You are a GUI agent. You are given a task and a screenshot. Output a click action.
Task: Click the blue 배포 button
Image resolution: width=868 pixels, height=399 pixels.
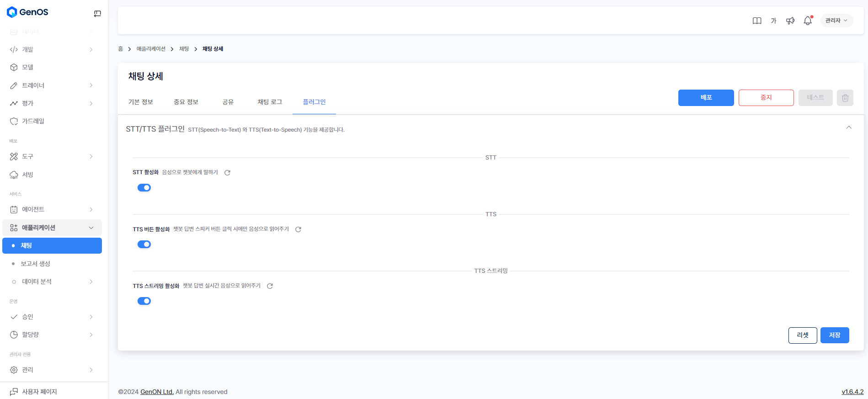click(x=706, y=98)
